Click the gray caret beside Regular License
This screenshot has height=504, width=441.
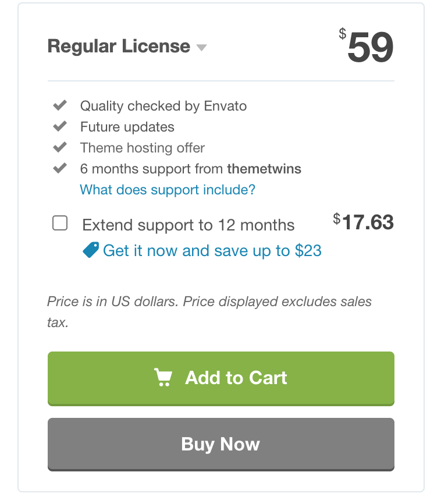201,48
